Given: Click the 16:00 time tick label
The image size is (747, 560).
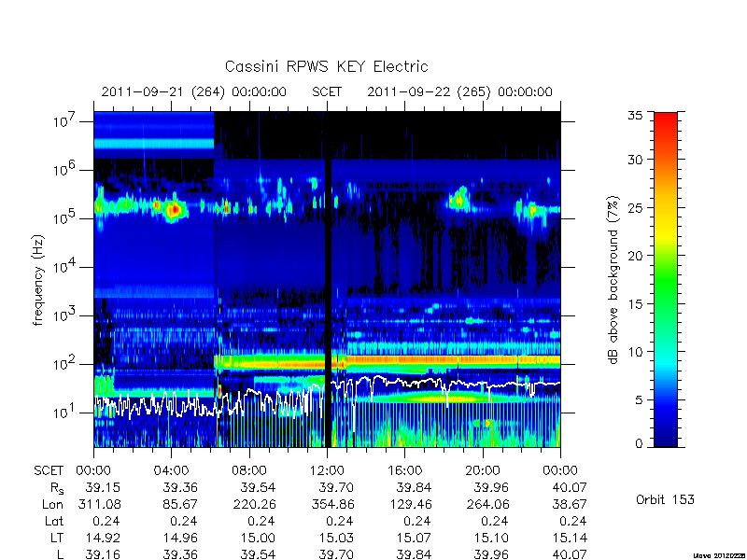Looking at the screenshot, I should (x=404, y=470).
